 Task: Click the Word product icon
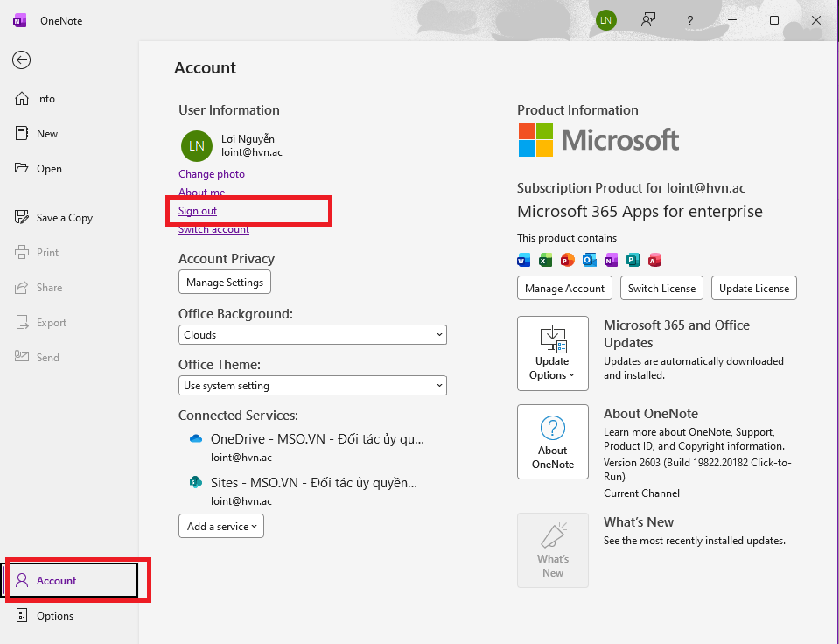[524, 260]
